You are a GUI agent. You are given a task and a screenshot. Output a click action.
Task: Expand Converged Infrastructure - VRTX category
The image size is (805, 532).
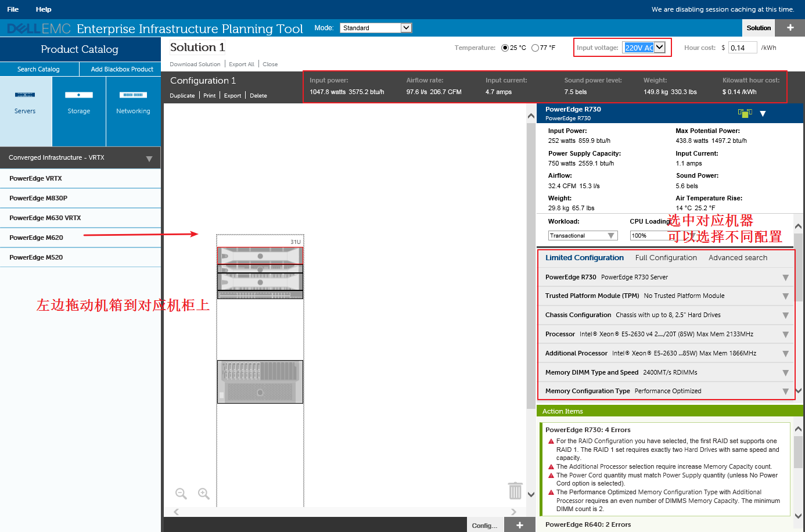pos(80,157)
